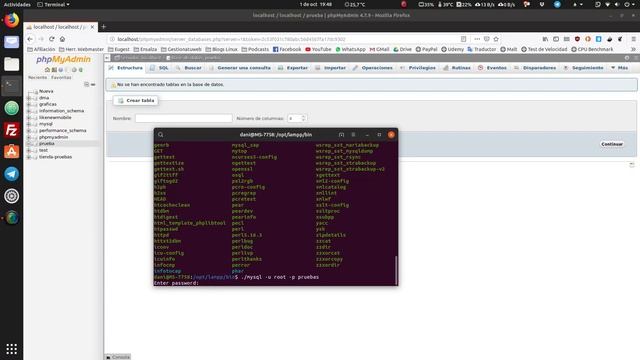Click Nueva in database tree
640x360 pixels.
coord(46,91)
